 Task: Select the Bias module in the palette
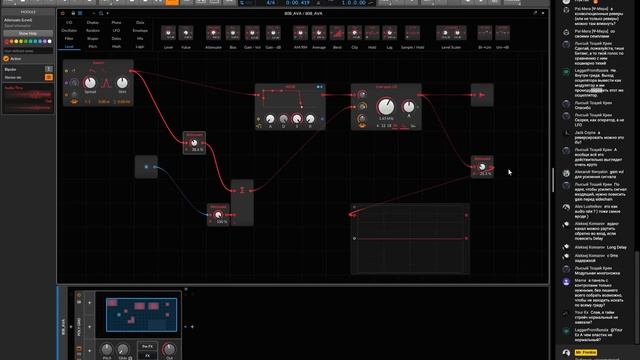coord(233,33)
